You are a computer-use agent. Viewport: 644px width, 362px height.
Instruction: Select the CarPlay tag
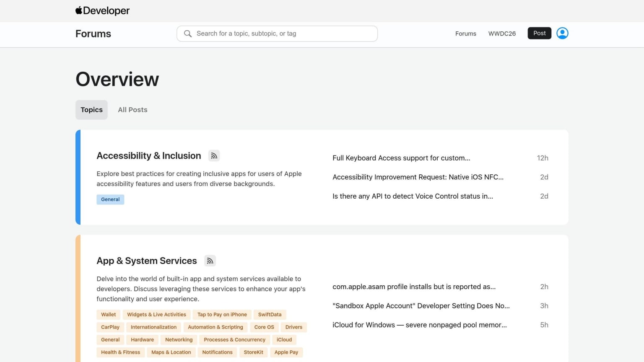coord(110,327)
